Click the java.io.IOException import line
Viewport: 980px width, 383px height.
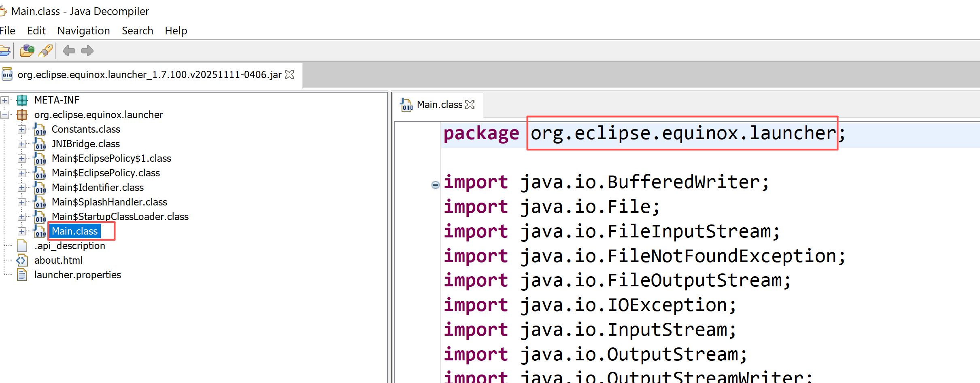coord(590,305)
